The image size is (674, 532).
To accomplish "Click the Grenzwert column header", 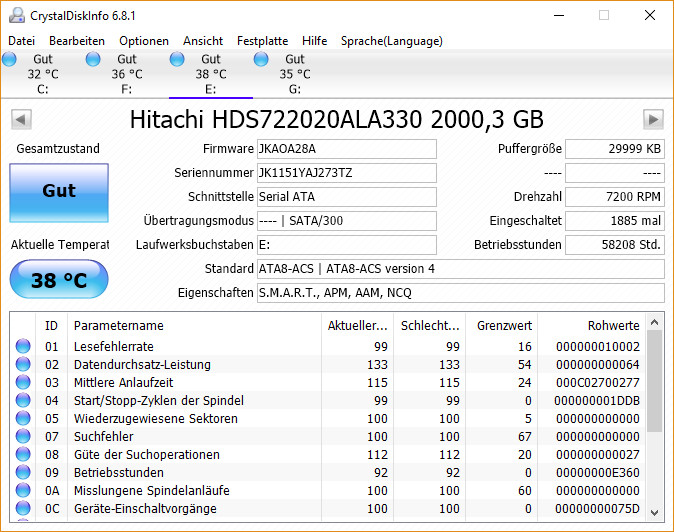I will (502, 325).
